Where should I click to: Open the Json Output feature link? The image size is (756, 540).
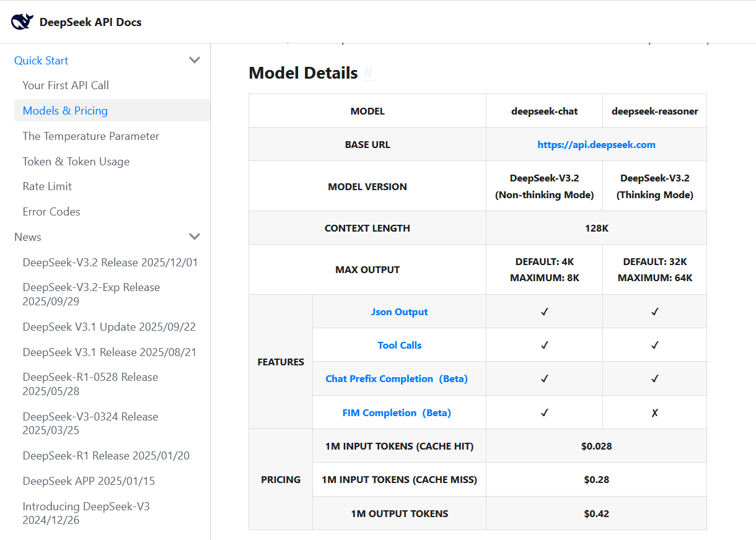(x=399, y=311)
